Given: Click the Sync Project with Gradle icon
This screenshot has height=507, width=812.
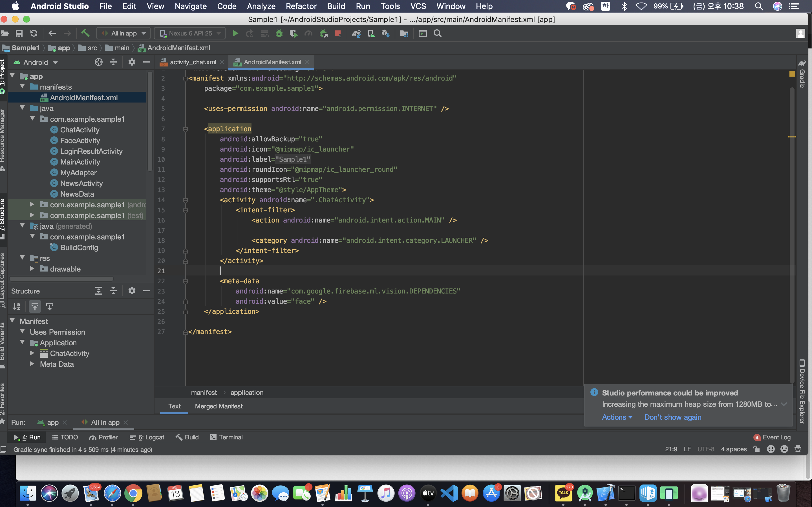Looking at the screenshot, I should (356, 33).
